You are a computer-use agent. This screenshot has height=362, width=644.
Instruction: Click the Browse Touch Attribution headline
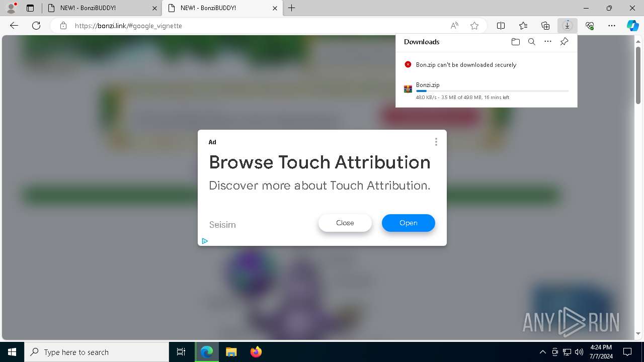[x=319, y=162]
